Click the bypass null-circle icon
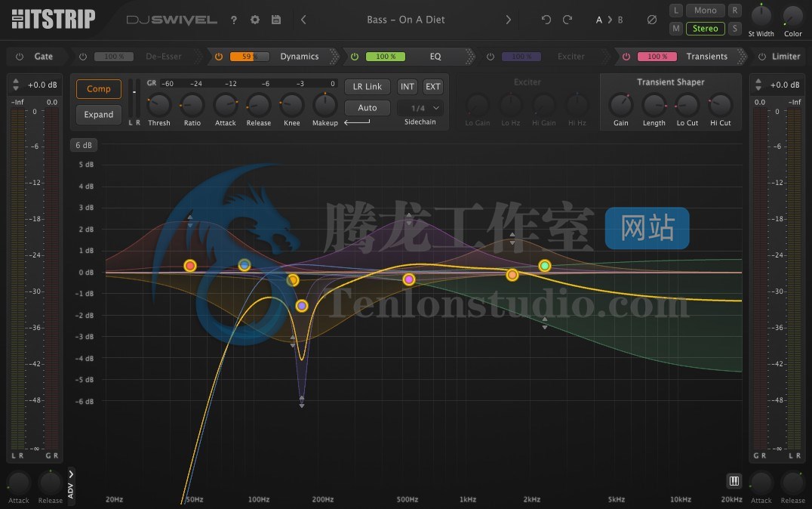The width and height of the screenshot is (812, 509). pyautogui.click(x=652, y=20)
